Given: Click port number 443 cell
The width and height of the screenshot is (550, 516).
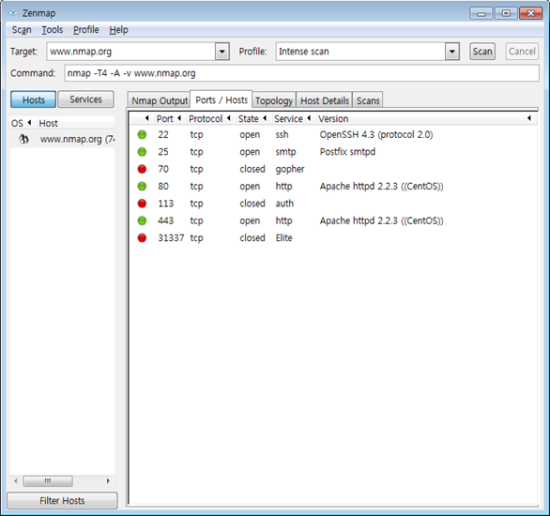Looking at the screenshot, I should tap(166, 221).
